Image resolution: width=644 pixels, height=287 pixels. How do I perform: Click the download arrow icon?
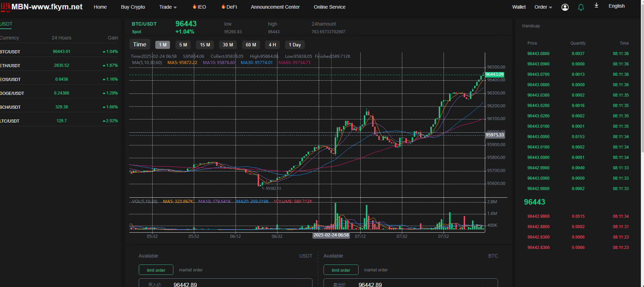(596, 5)
